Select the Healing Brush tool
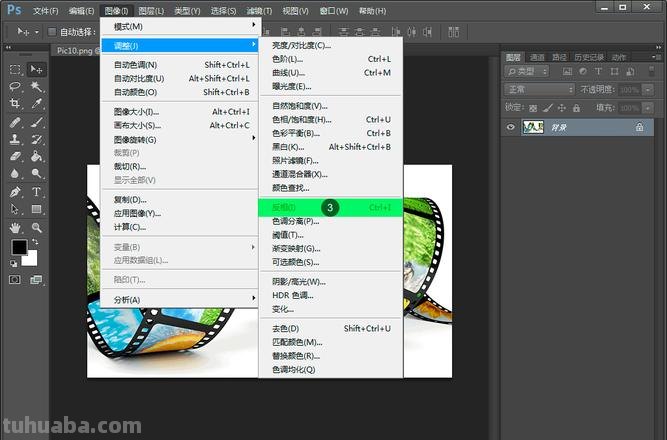 pos(15,123)
